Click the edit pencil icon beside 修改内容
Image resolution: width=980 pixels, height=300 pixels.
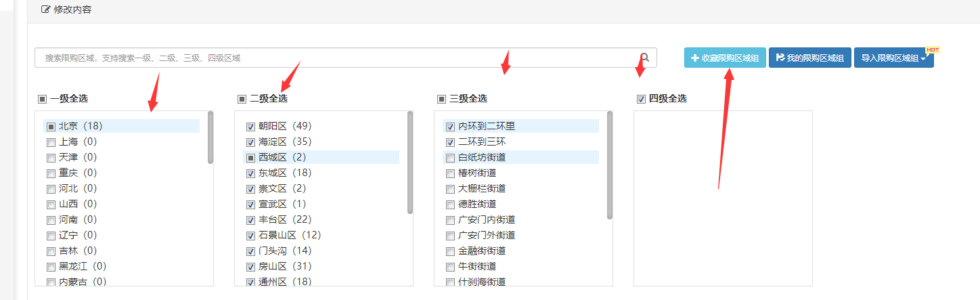pyautogui.click(x=45, y=10)
